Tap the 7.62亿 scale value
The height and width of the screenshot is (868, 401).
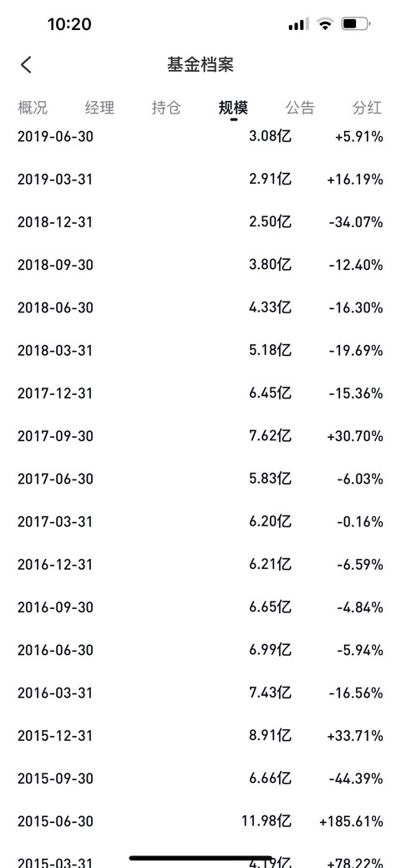(271, 435)
